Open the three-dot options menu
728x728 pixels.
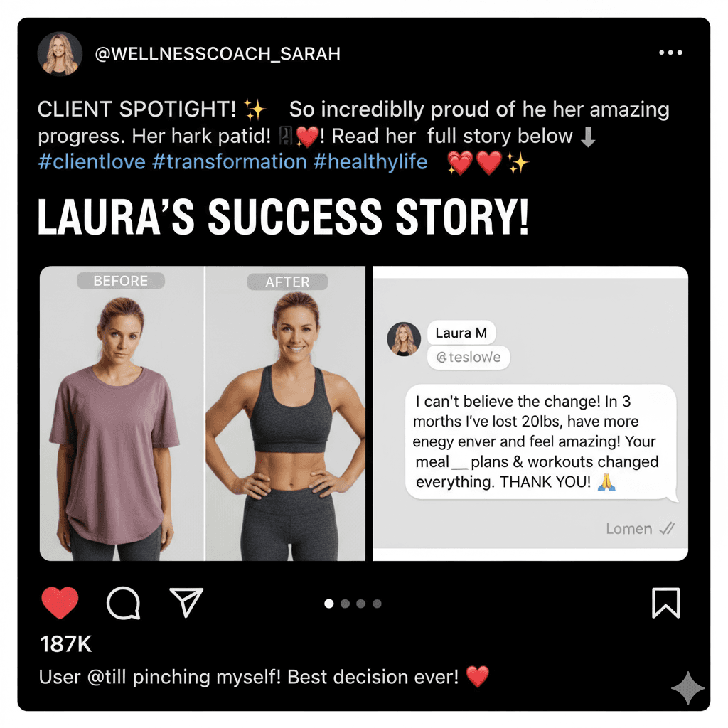670,53
